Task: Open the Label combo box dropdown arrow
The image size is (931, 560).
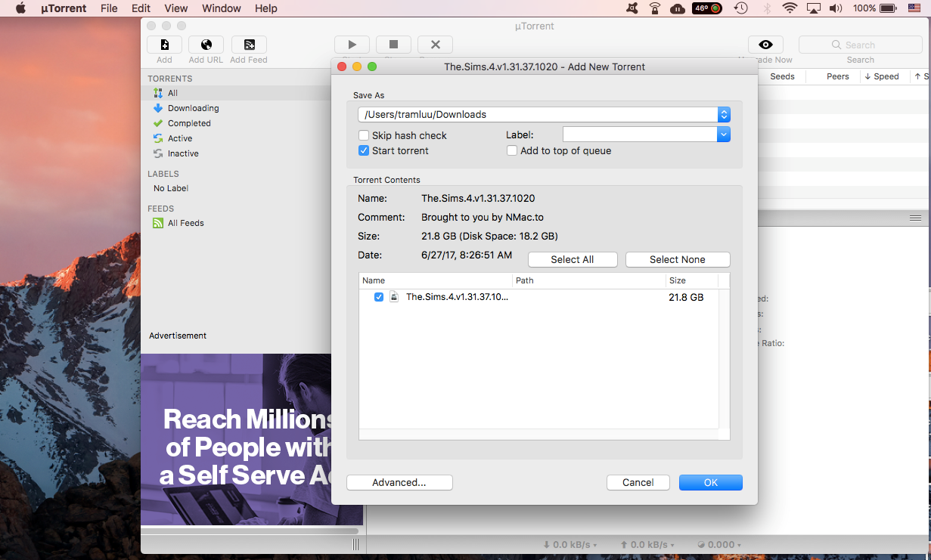Action: (724, 135)
